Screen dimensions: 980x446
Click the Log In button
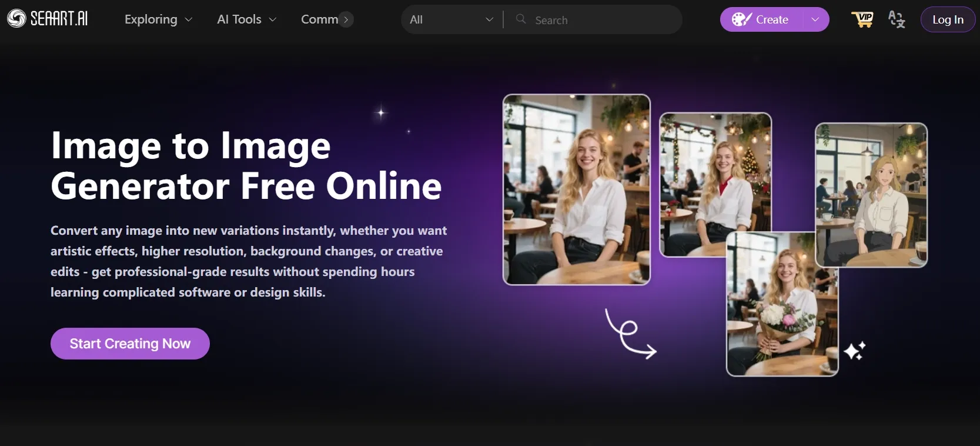(x=948, y=19)
